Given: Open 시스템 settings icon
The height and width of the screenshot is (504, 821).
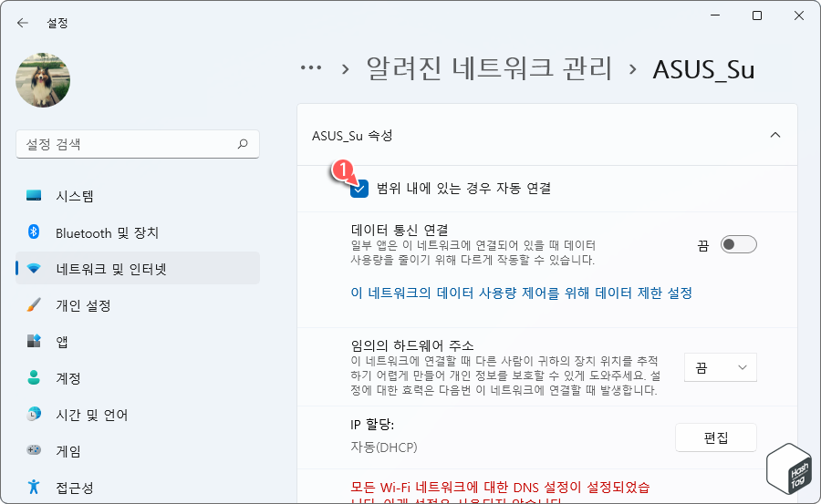Looking at the screenshot, I should point(34,196).
